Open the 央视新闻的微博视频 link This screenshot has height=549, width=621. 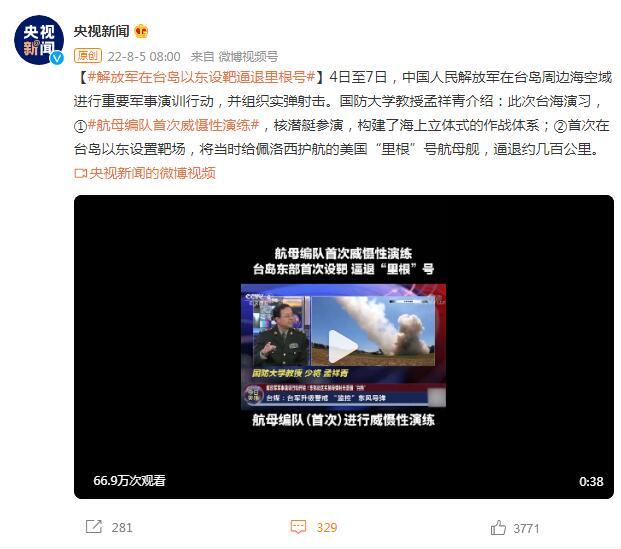(x=152, y=173)
